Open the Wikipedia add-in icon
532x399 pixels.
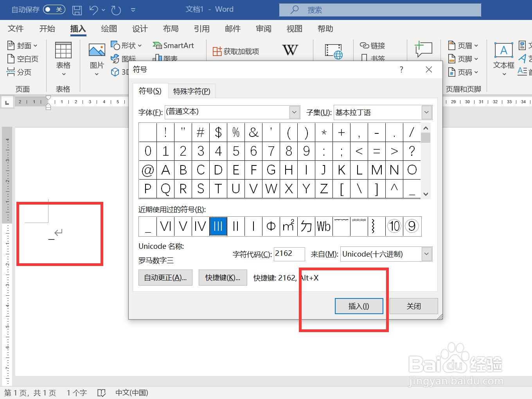point(290,50)
